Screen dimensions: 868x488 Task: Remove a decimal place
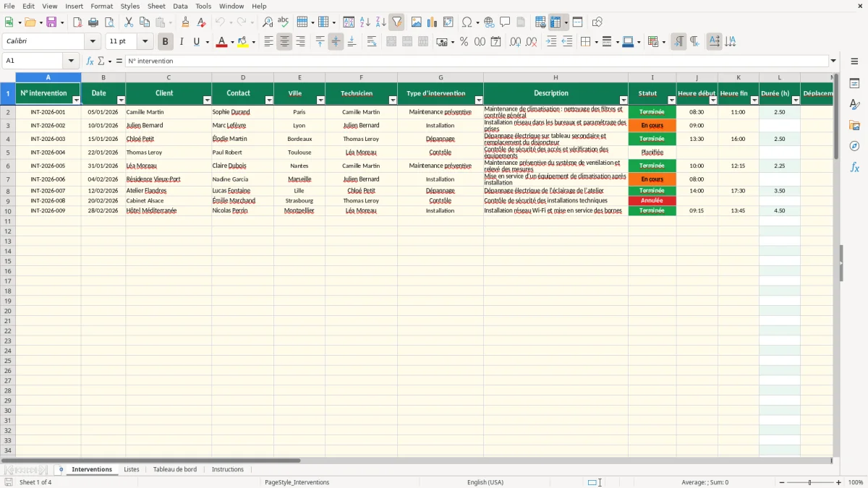[531, 42]
